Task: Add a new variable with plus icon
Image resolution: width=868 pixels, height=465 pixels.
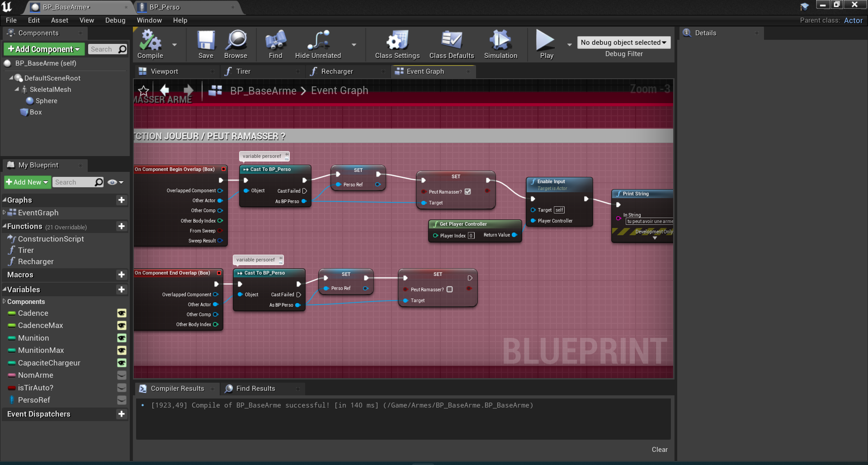Action: tap(121, 289)
